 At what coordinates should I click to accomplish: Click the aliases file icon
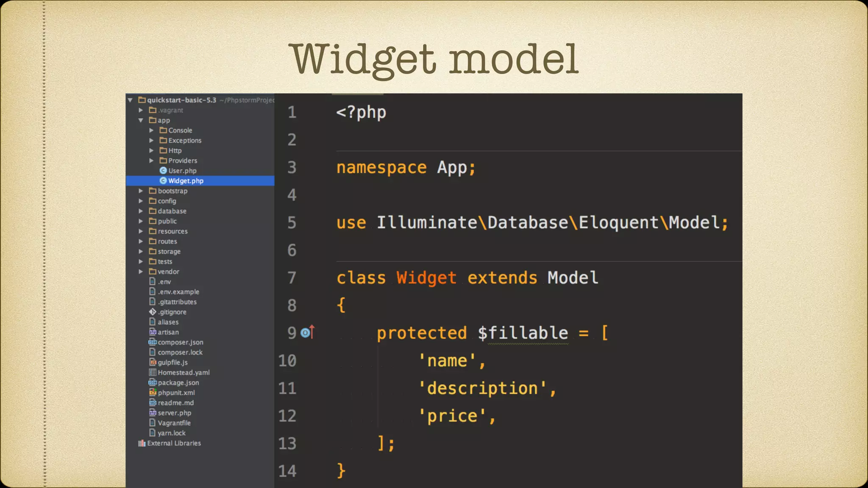[153, 322]
